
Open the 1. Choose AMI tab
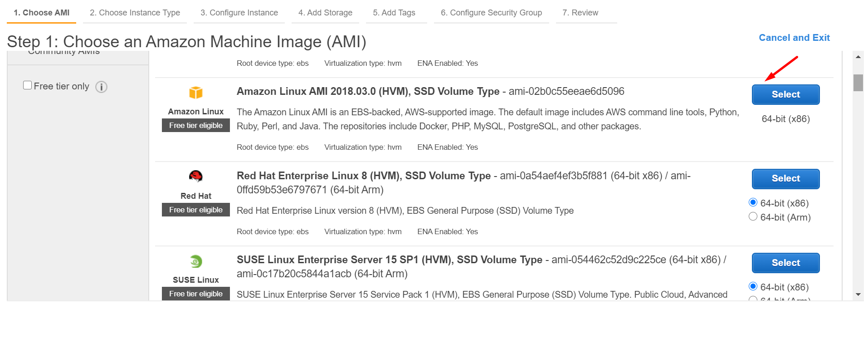[41, 13]
